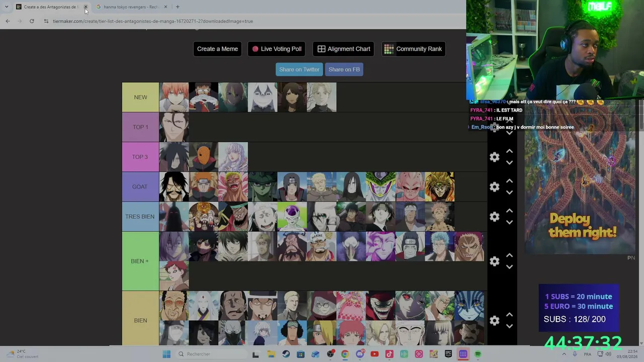Open the Community Rank page
This screenshot has height=362, width=644.
coord(413,49)
